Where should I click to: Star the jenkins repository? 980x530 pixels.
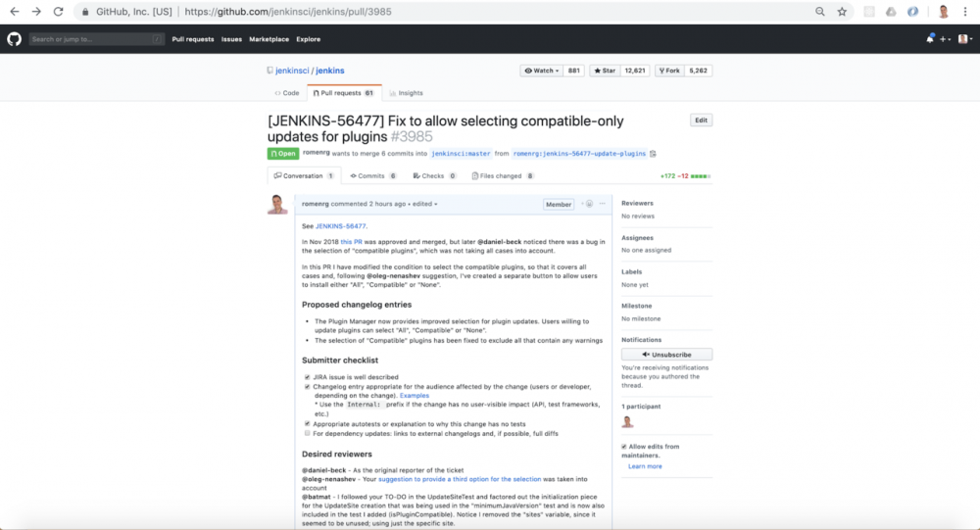coord(605,71)
